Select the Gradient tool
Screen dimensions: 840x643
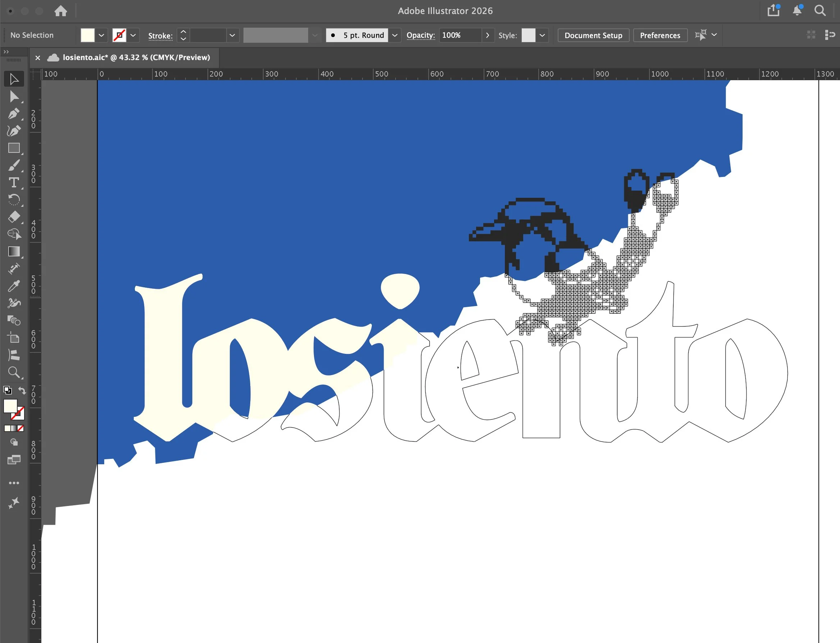14,251
